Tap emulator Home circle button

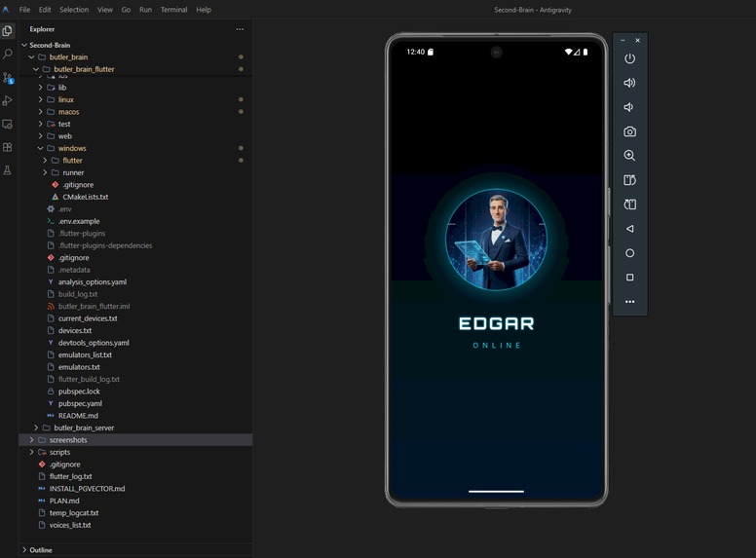tap(629, 253)
